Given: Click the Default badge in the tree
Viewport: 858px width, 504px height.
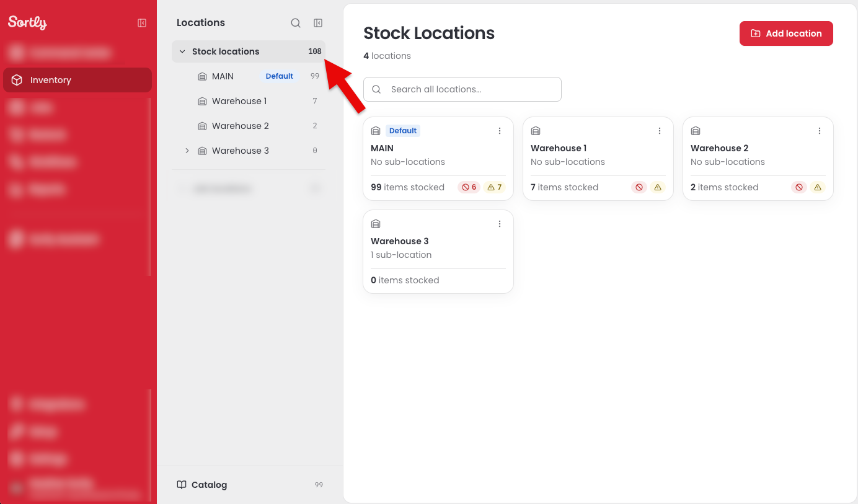Looking at the screenshot, I should (x=280, y=76).
